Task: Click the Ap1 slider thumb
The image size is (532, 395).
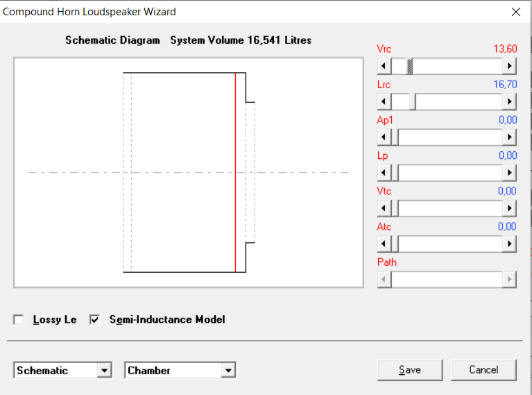Action: pyautogui.click(x=395, y=137)
